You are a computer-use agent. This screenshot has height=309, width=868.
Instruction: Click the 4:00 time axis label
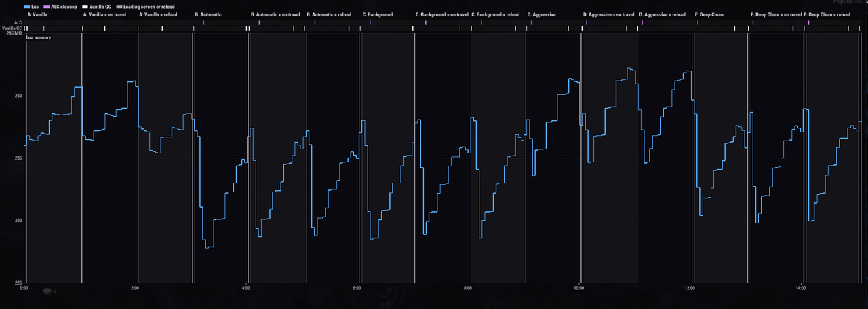tap(246, 289)
